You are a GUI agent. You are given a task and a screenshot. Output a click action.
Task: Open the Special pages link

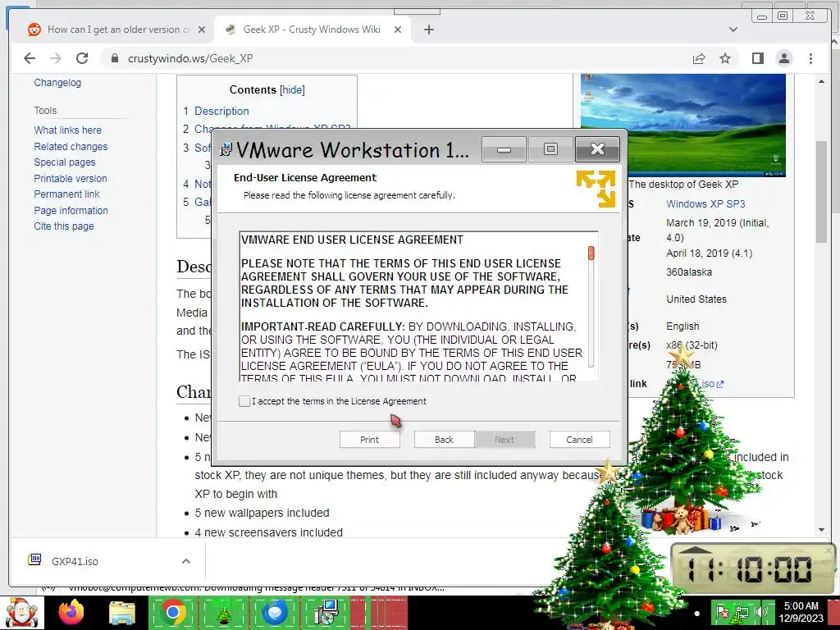pos(64,162)
